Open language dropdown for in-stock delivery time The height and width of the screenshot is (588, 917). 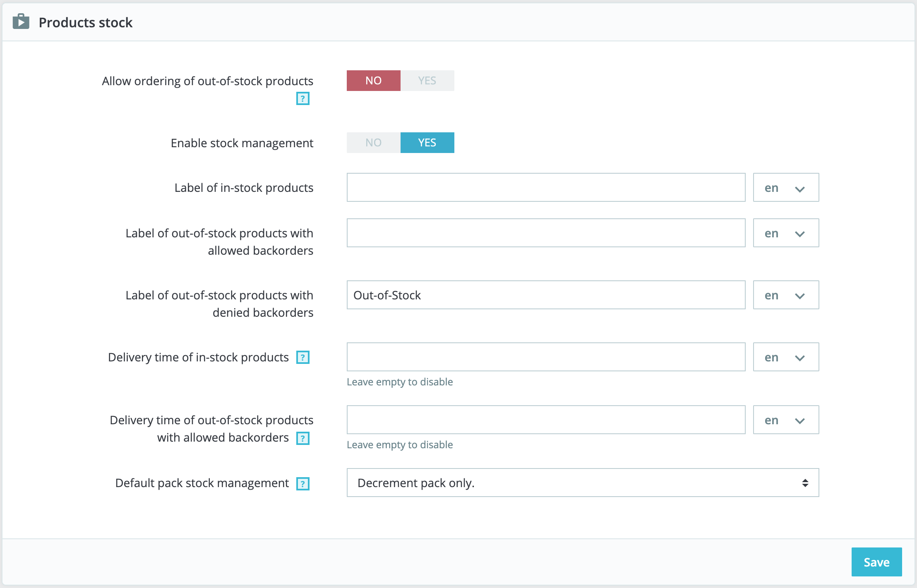[x=786, y=357]
